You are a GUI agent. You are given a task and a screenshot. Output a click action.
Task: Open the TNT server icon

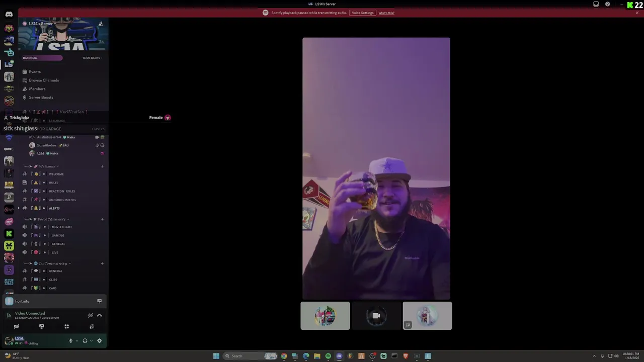[x=9, y=28]
